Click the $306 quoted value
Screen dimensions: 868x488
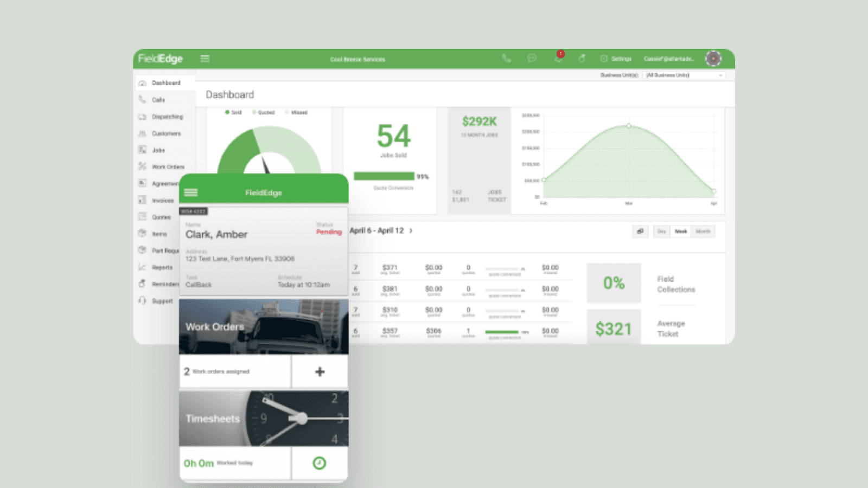coord(433,331)
